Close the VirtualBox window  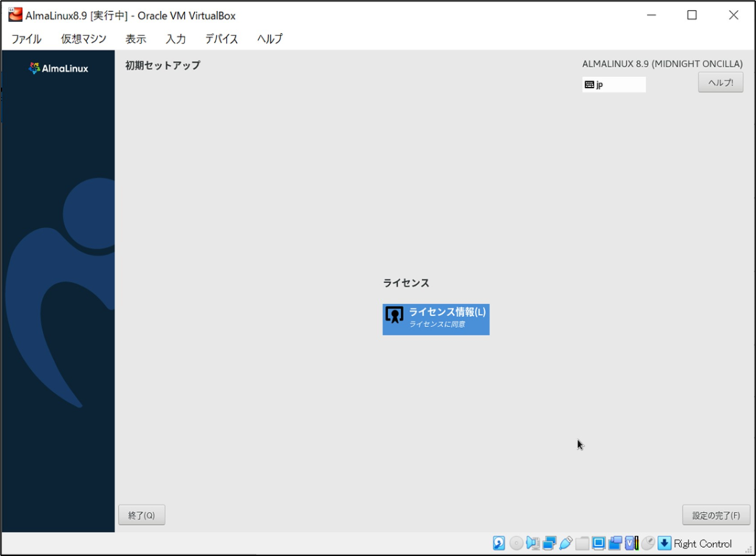coord(733,15)
